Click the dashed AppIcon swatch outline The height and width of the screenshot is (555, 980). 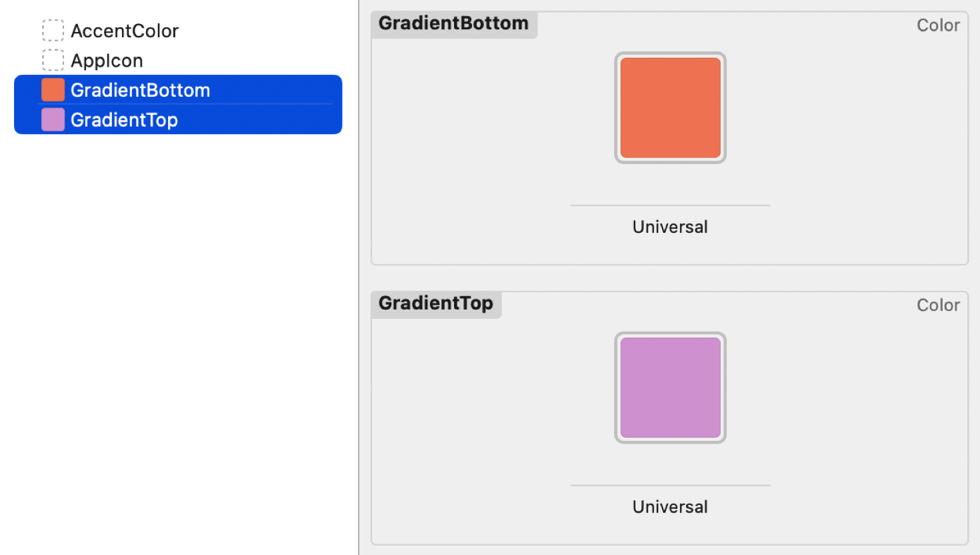tap(53, 60)
